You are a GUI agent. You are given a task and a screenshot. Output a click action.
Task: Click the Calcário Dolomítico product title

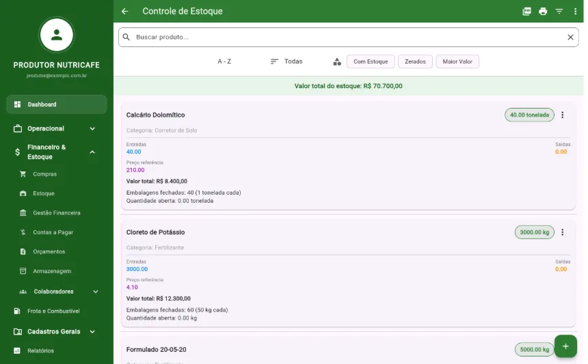(x=155, y=115)
